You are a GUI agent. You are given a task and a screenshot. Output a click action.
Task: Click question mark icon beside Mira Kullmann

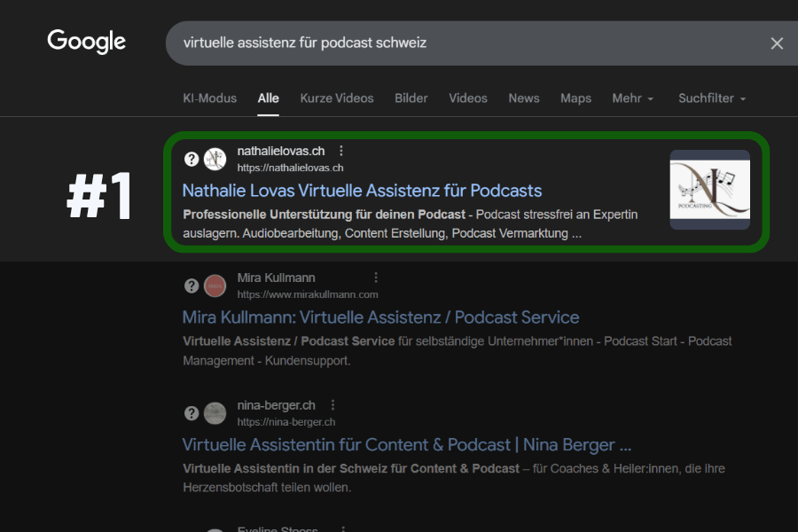192,286
